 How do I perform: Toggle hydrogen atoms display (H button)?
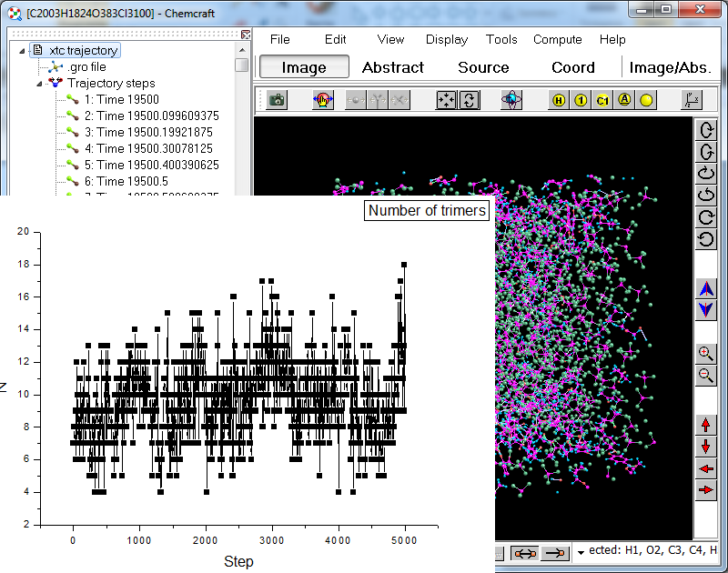pos(560,100)
